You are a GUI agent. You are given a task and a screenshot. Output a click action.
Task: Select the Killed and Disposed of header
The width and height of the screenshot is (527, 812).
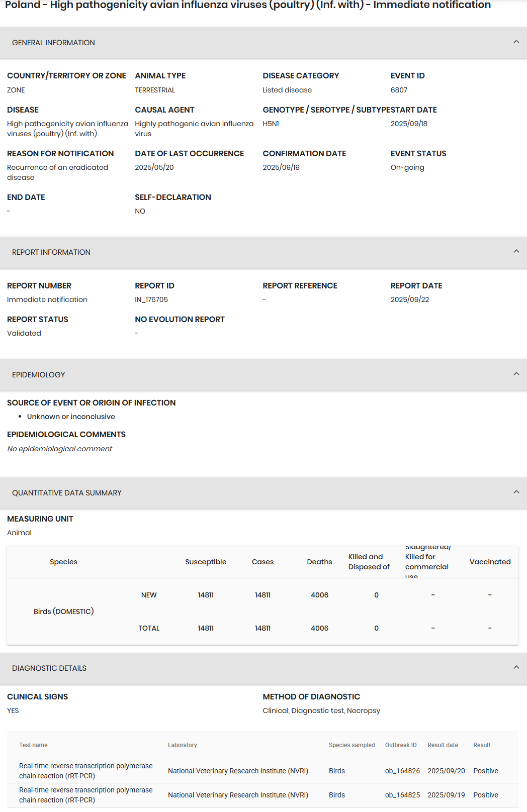(x=369, y=562)
